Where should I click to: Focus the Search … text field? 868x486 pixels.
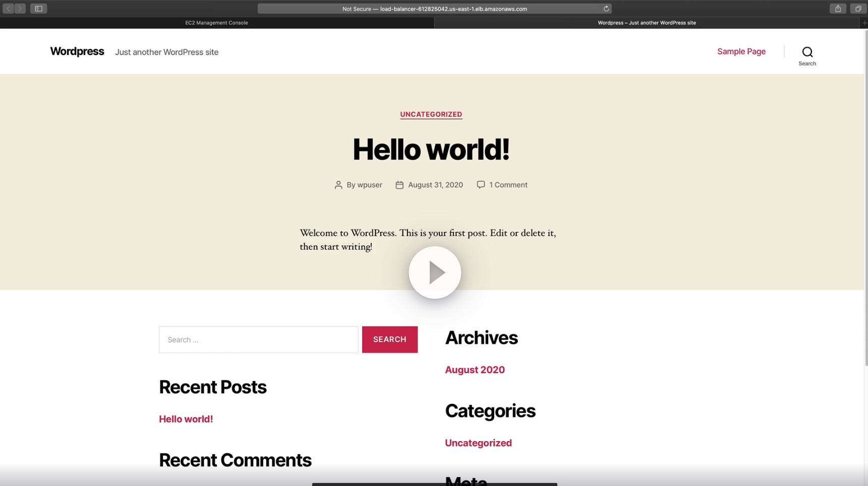point(259,340)
